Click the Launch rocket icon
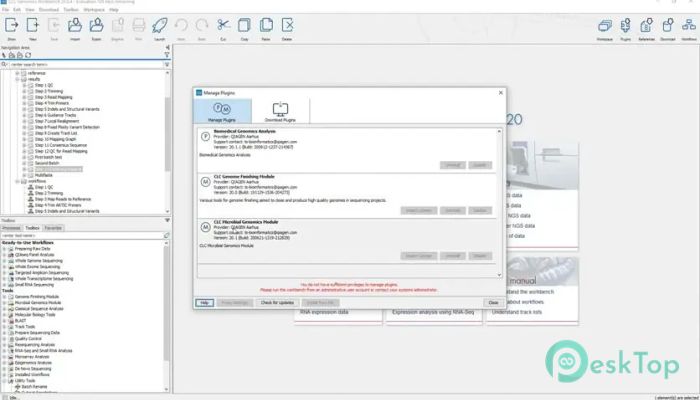The width and height of the screenshot is (700, 400). (159, 25)
